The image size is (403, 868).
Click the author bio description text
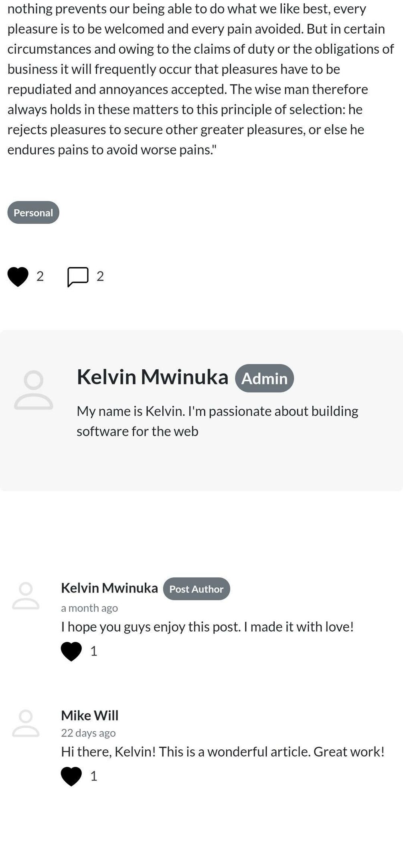217,421
